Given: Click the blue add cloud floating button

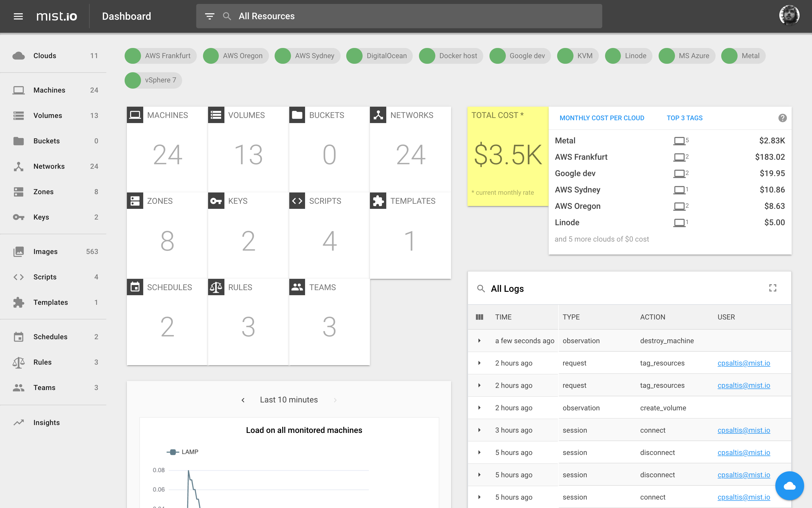Looking at the screenshot, I should point(789,486).
